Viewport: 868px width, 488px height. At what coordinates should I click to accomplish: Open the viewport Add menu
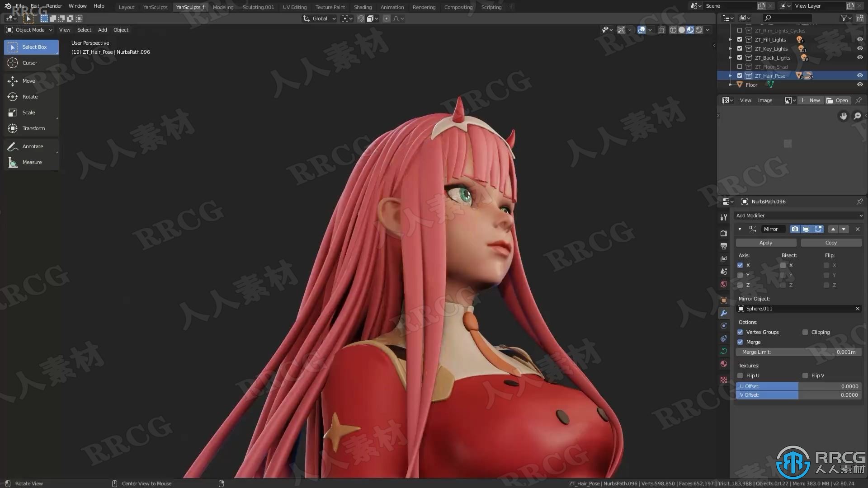point(103,30)
